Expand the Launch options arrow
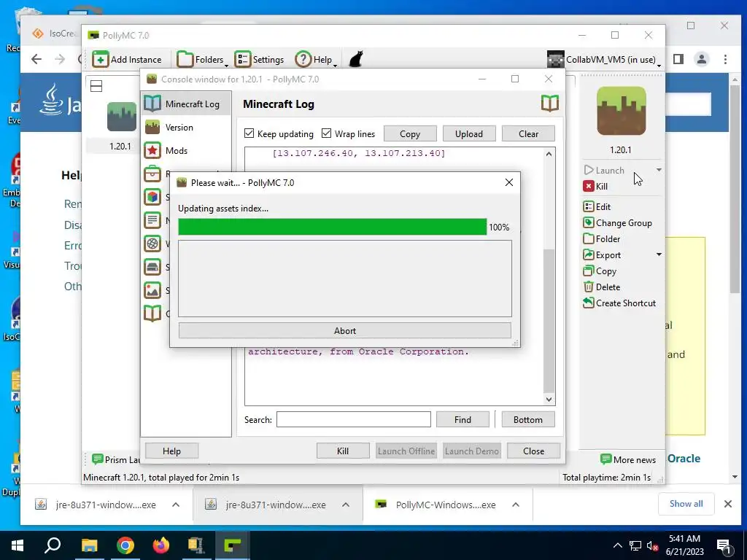Screen dimensions: 747x560 pyautogui.click(x=659, y=170)
